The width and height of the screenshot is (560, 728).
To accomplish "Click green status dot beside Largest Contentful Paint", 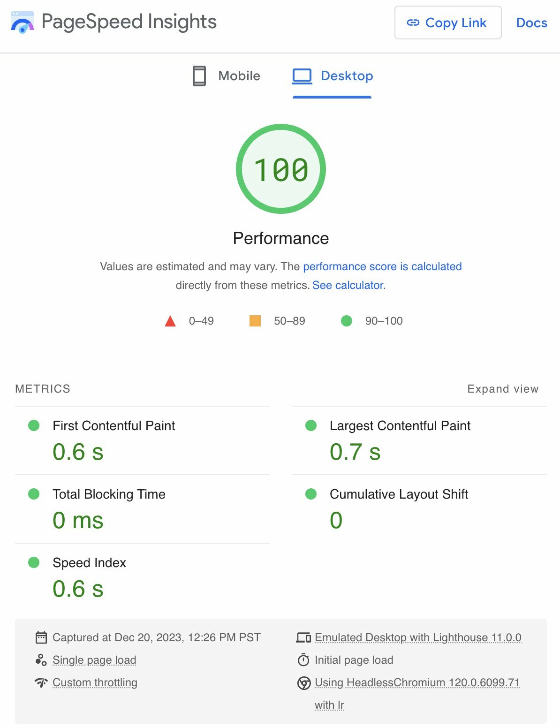I will pyautogui.click(x=311, y=425).
